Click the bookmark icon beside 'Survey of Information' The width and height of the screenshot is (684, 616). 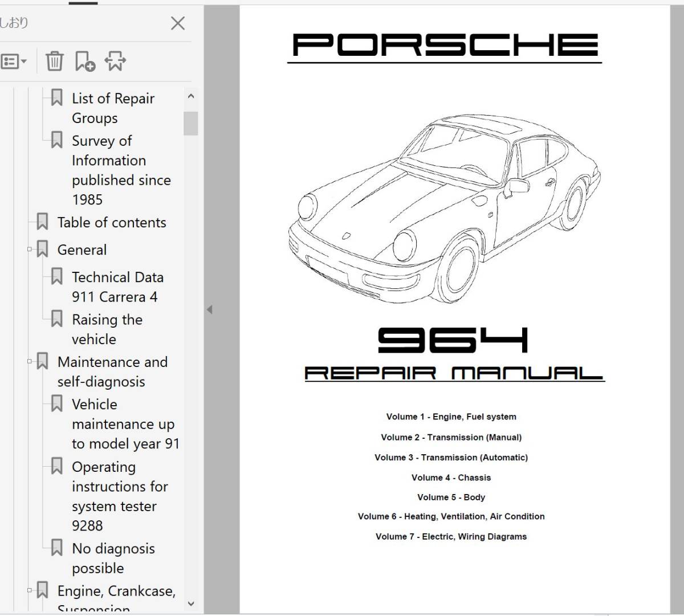(56, 140)
